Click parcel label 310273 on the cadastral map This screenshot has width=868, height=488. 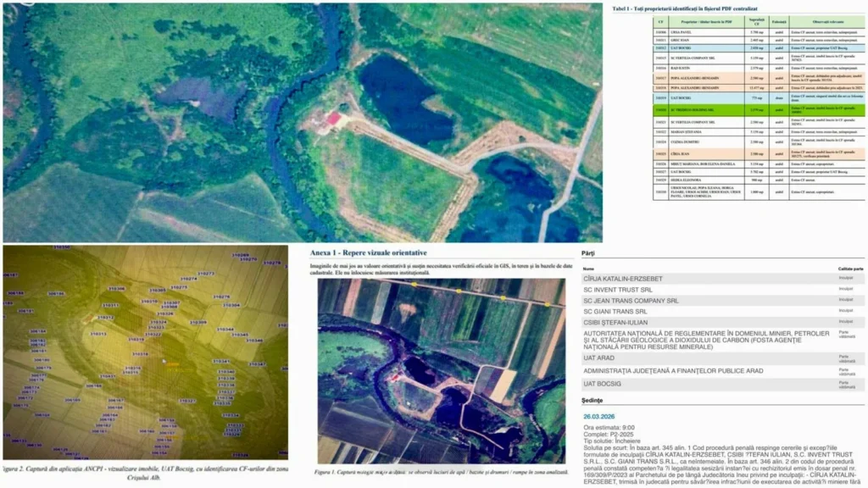[205, 274]
